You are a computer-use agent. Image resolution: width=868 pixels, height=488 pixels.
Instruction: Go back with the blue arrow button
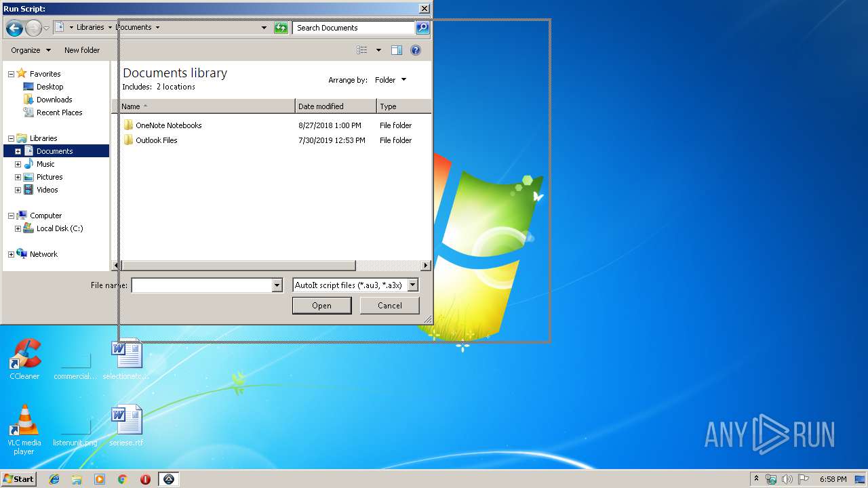pos(14,28)
